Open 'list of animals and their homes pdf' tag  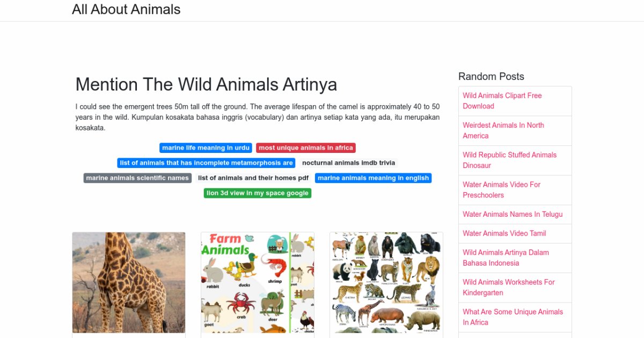pos(253,178)
